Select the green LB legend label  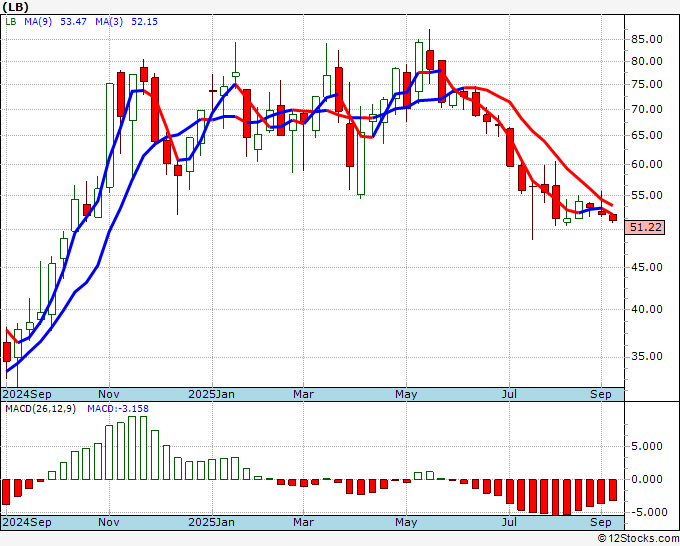[x=11, y=22]
